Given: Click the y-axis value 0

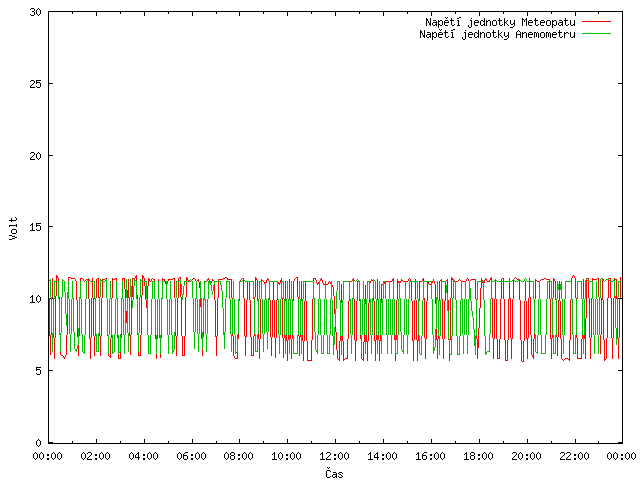Looking at the screenshot, I should pos(39,443).
